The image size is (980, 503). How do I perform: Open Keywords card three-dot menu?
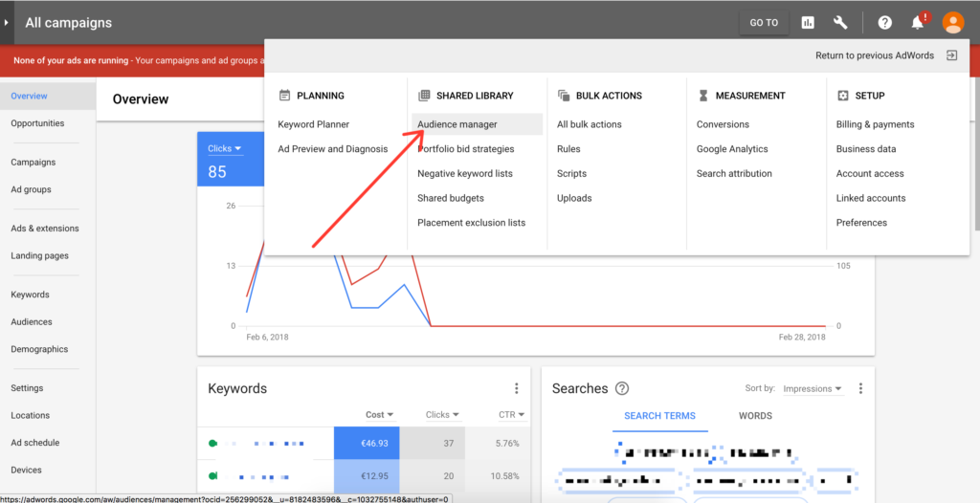tap(517, 388)
